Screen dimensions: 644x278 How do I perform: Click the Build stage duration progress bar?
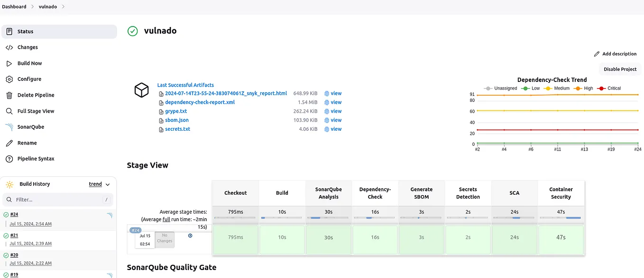click(x=282, y=218)
